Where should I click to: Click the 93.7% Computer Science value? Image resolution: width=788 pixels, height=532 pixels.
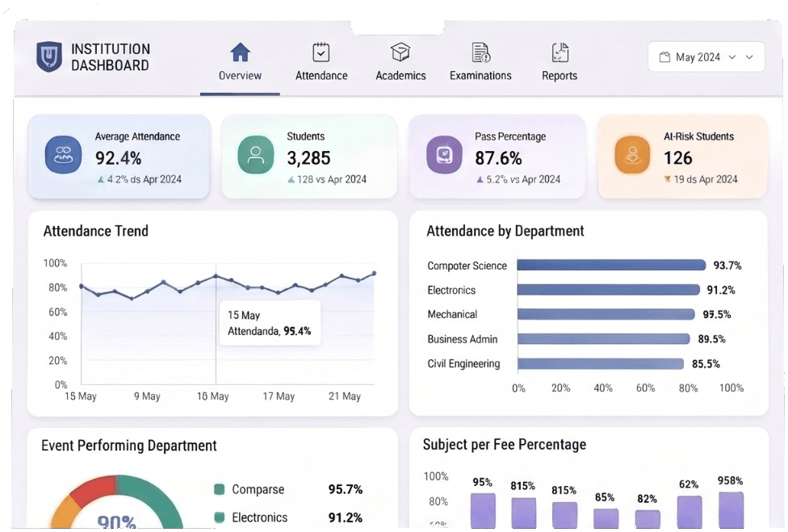(x=727, y=266)
